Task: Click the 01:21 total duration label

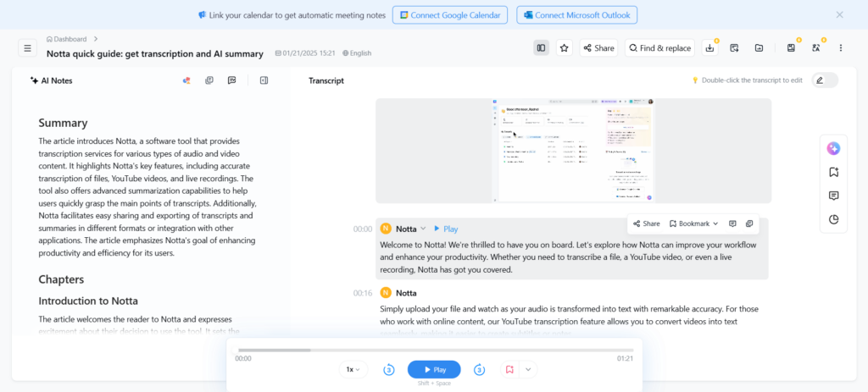Action: tap(626, 358)
